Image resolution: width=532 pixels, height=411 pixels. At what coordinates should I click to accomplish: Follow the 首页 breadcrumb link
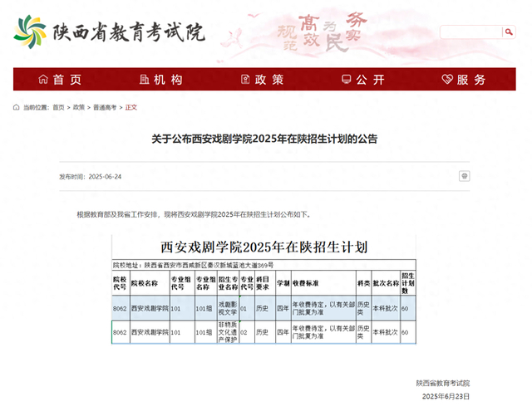(x=58, y=107)
